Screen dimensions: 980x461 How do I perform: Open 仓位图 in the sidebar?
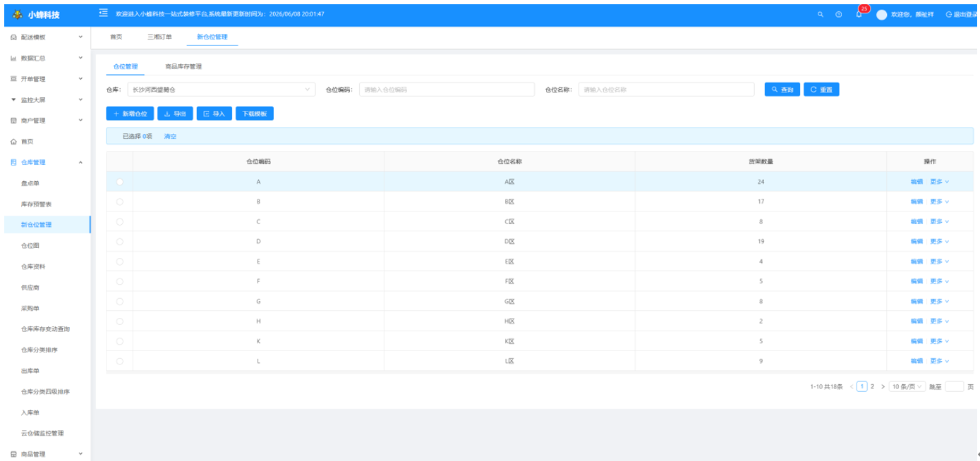tap(30, 246)
